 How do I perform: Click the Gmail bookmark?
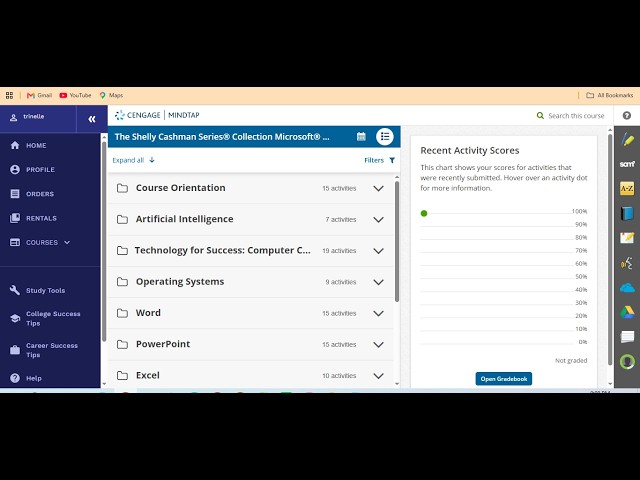(x=39, y=95)
